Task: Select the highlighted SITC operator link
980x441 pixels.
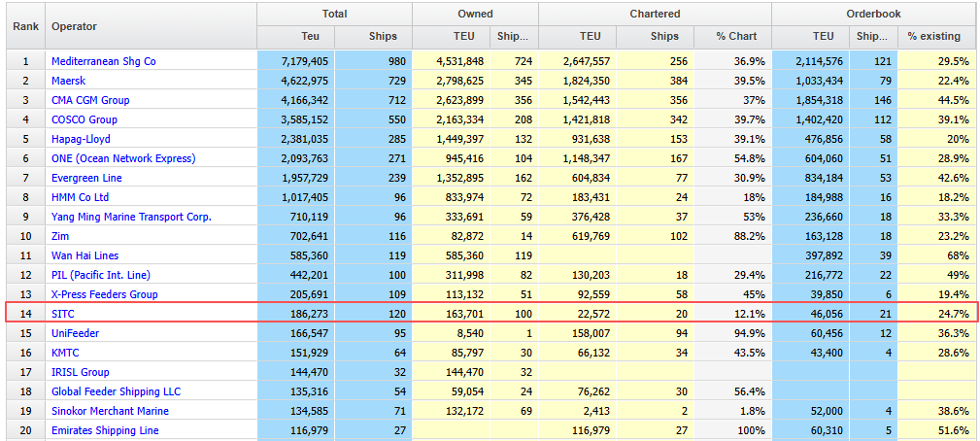Action: point(63,314)
